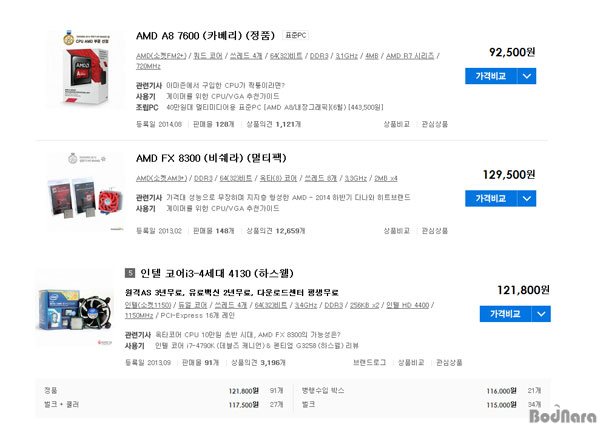Image resolution: width=600 pixels, height=426 pixels.
Task: Open article 옥타코어 CPU 10만원 초반 시대
Action: pos(248,335)
